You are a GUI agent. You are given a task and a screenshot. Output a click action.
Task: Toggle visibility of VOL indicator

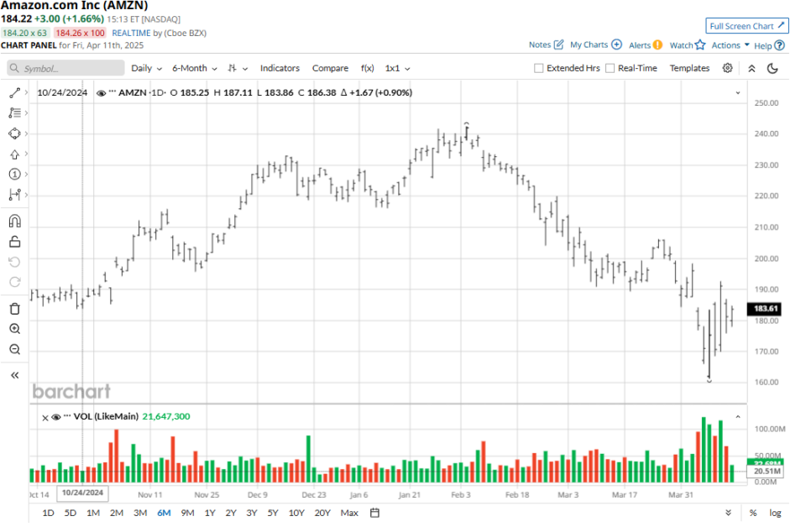tap(56, 416)
